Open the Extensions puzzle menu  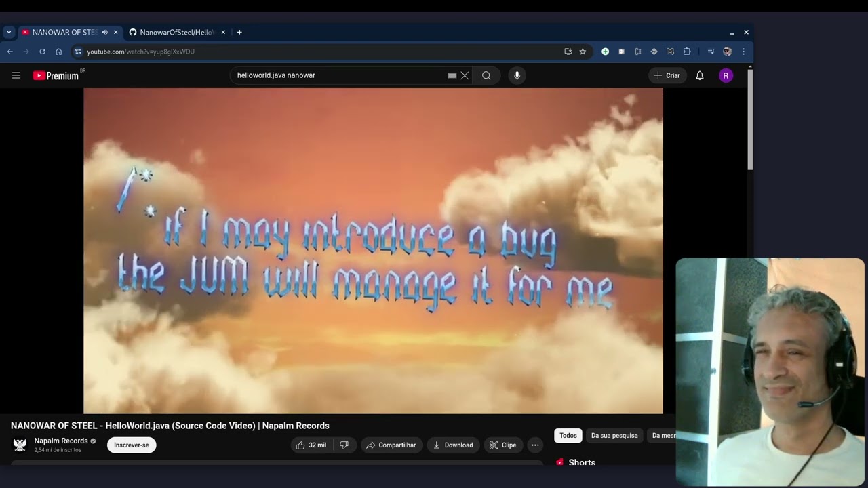point(687,52)
